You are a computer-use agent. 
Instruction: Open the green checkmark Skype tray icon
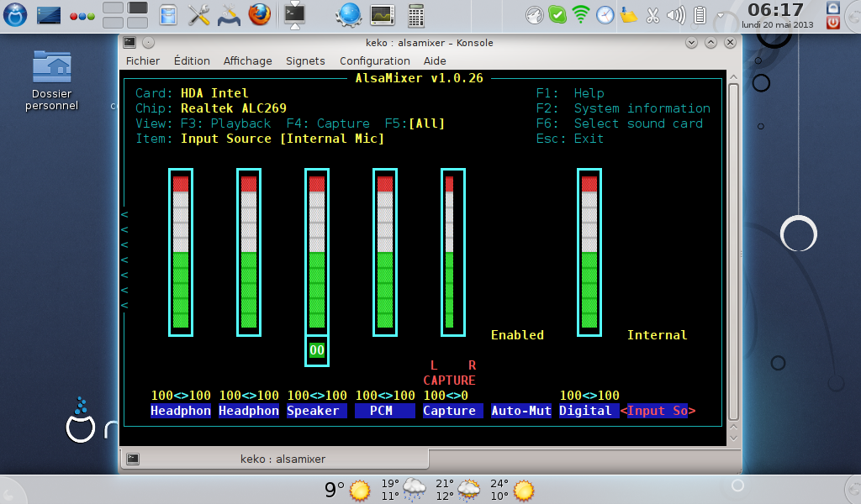(x=557, y=15)
